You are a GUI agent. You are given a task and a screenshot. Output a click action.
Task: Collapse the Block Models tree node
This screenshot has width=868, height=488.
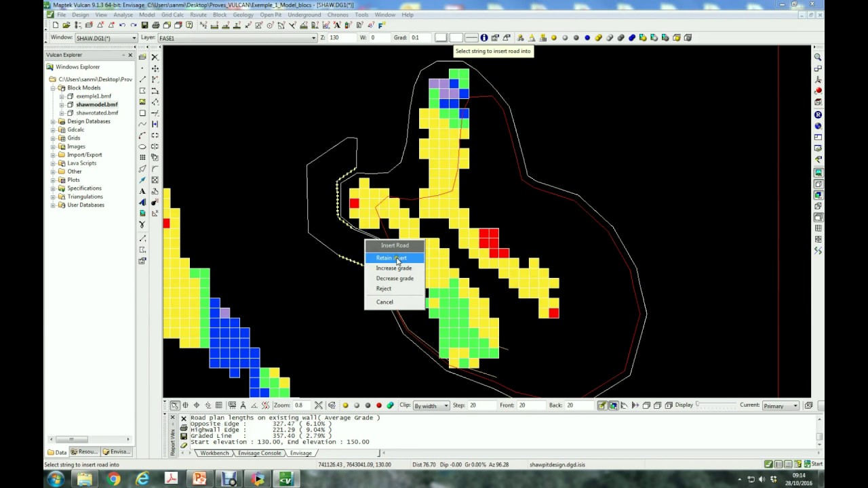pyautogui.click(x=53, y=88)
